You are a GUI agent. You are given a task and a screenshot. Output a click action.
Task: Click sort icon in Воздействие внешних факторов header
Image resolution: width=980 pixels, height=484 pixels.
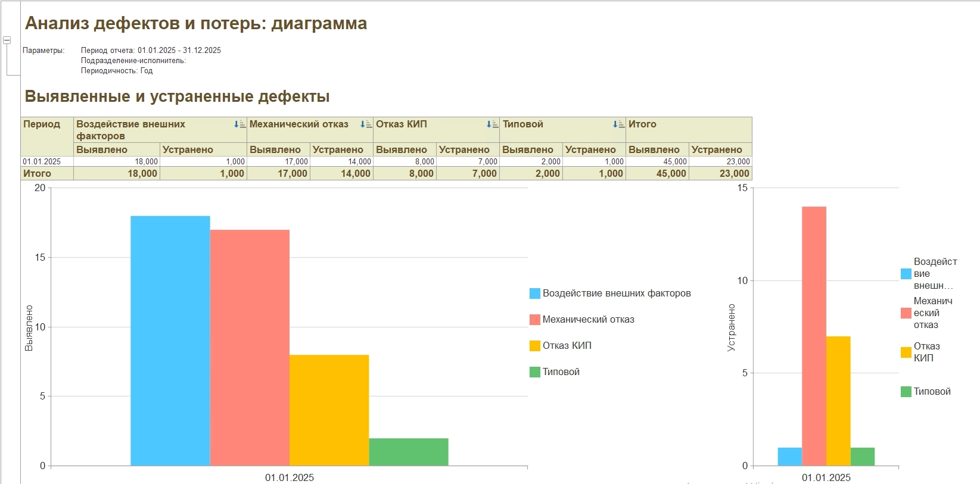239,124
